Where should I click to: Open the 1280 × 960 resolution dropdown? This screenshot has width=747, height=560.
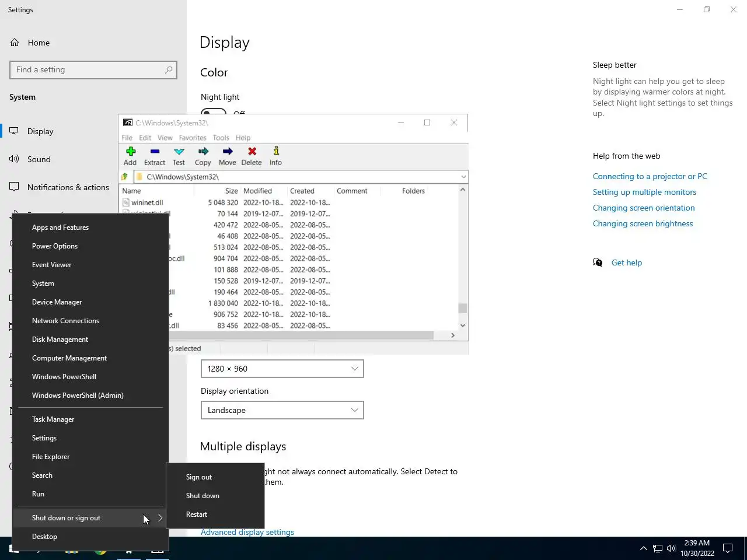282,369
